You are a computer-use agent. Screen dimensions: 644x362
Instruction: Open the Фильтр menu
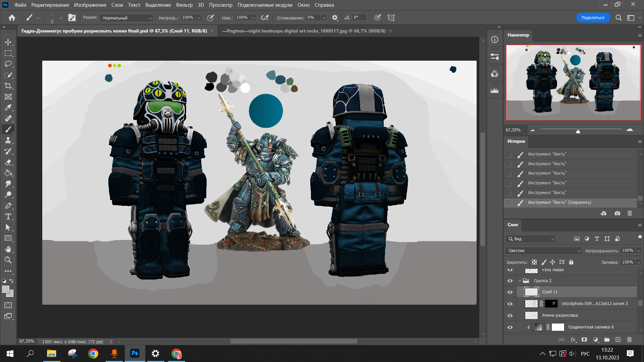(x=184, y=5)
